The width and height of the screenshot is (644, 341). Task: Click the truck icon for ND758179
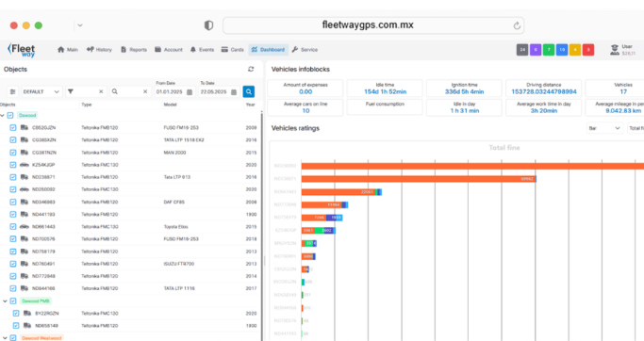point(25,252)
